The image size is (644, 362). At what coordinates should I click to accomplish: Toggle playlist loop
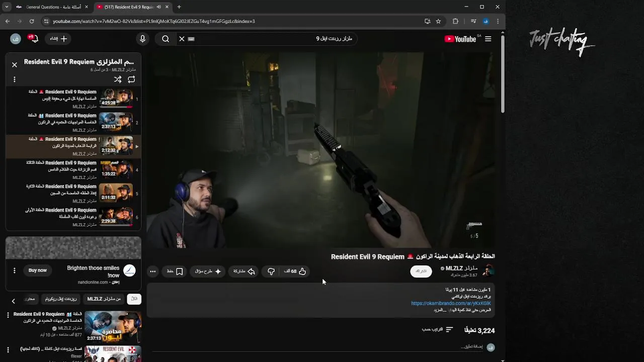(x=131, y=79)
